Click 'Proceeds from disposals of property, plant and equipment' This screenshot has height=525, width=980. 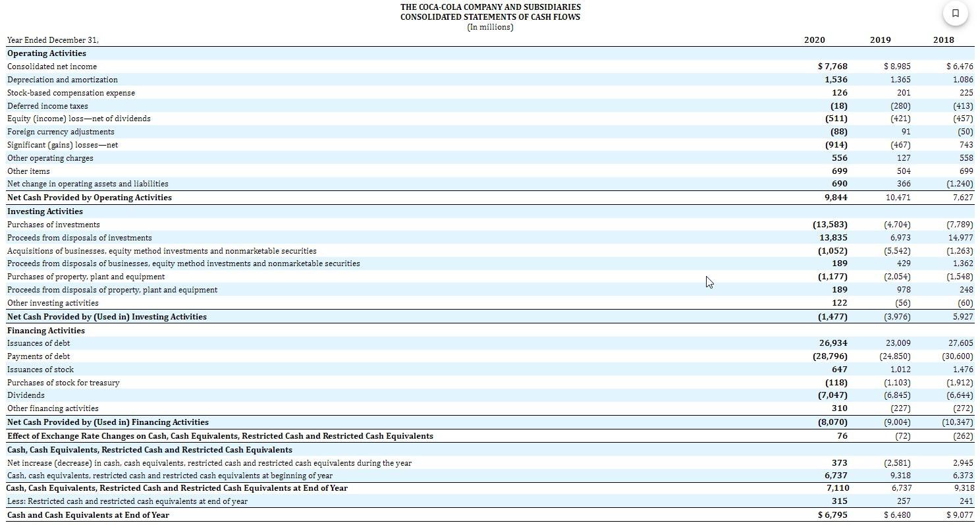pyautogui.click(x=112, y=290)
